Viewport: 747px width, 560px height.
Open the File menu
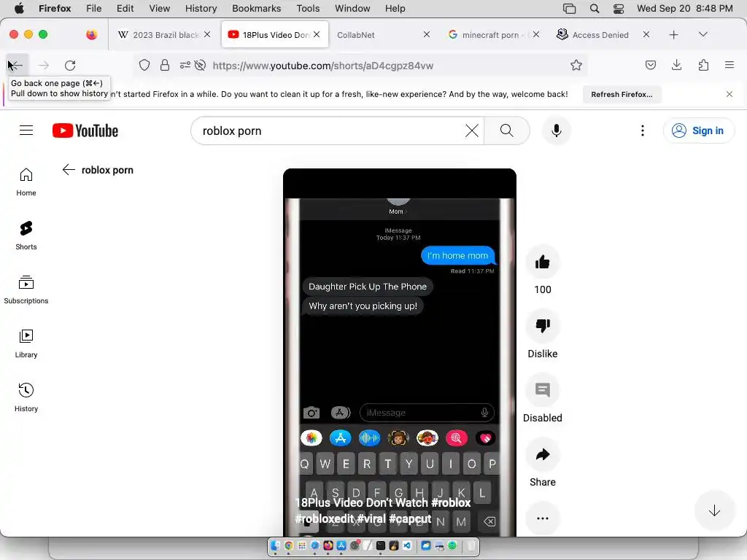[93, 8]
